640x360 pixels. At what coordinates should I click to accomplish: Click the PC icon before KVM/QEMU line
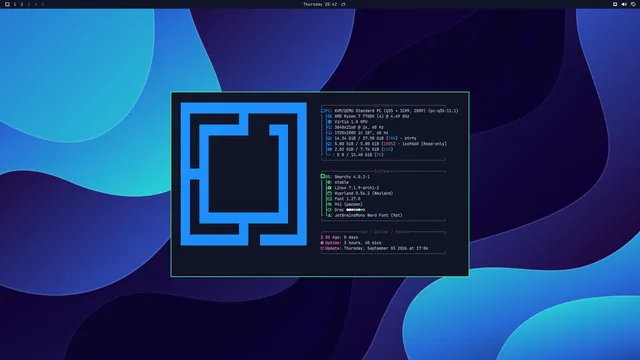323,111
